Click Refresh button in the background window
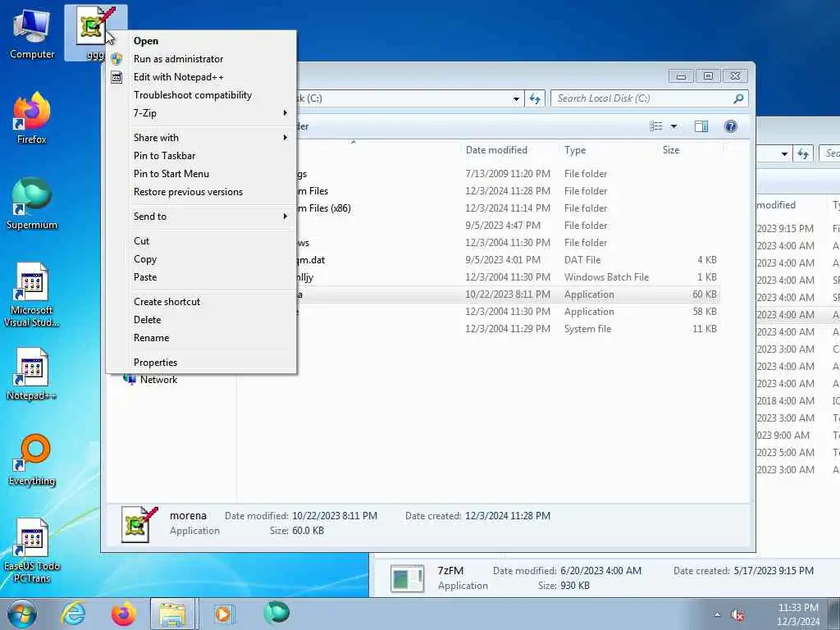The width and height of the screenshot is (840, 630). pyautogui.click(x=803, y=153)
